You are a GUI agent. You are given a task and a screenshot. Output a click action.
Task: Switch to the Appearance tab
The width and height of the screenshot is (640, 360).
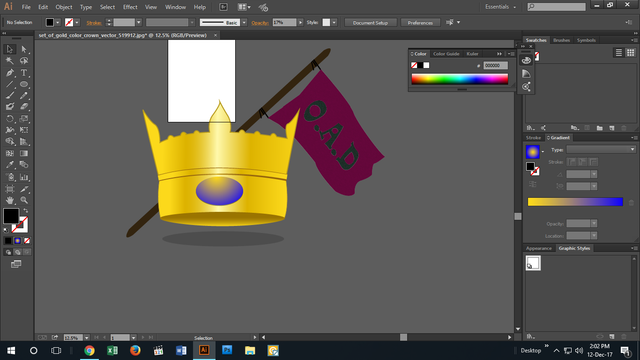[539, 248]
